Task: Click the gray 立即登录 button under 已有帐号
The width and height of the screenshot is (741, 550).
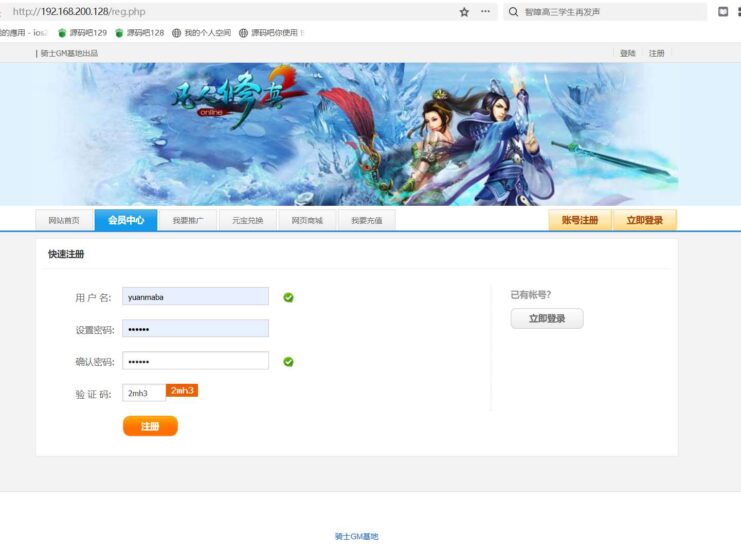Action: click(547, 318)
